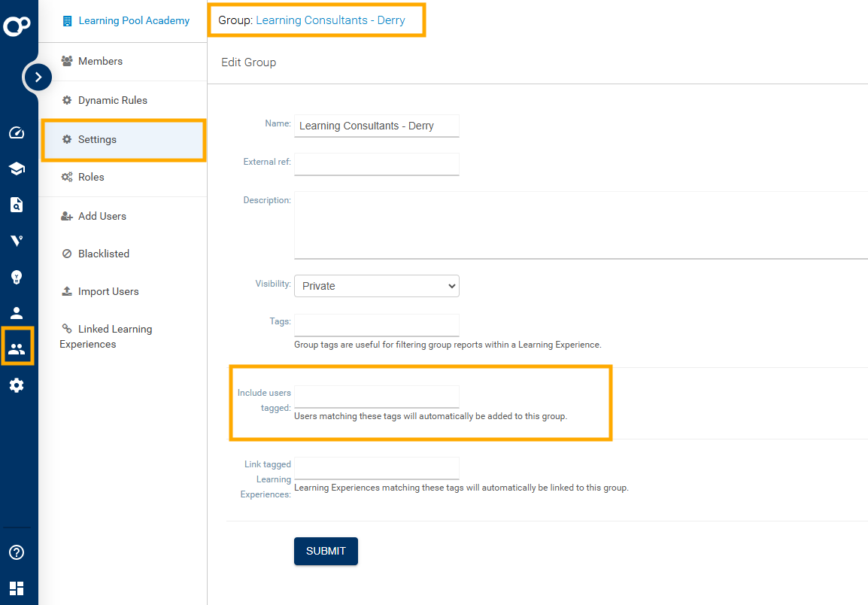
Task: Open the Visibility dropdown set to Private
Action: click(x=376, y=286)
